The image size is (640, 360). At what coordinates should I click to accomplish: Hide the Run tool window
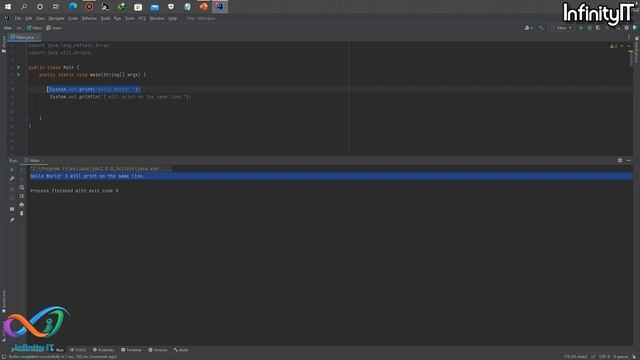click(629, 160)
